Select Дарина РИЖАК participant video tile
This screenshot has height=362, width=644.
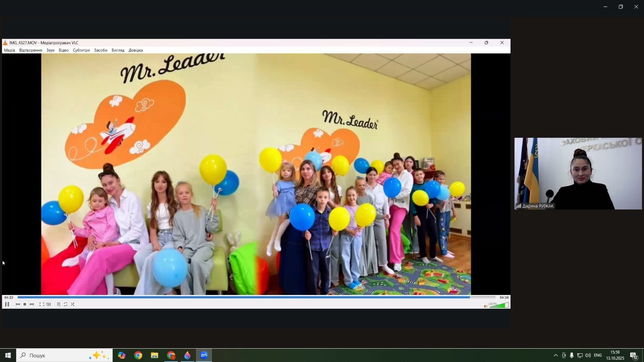pyautogui.click(x=578, y=173)
